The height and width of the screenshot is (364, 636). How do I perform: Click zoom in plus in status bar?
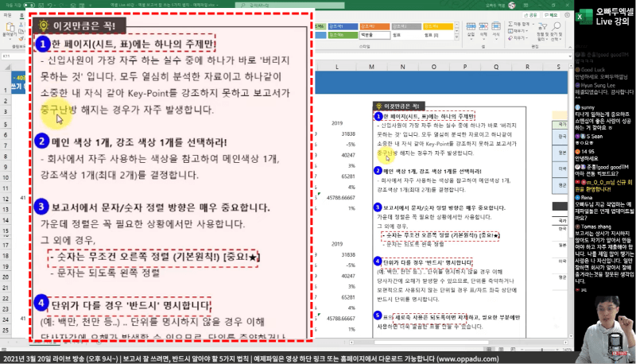click(559, 349)
